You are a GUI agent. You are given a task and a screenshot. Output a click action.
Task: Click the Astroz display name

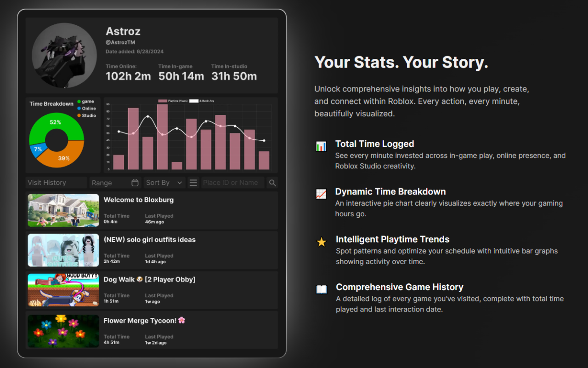pos(123,31)
